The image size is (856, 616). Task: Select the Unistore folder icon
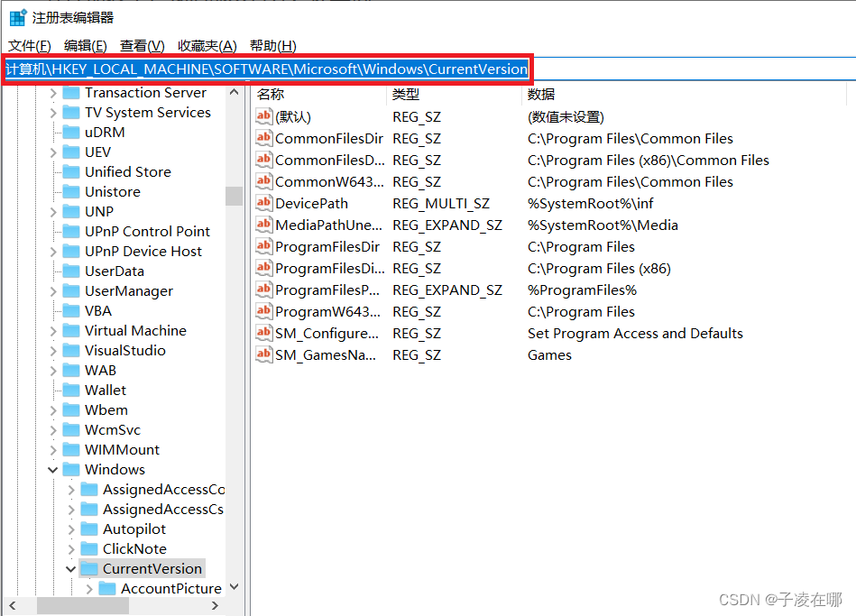(x=71, y=192)
